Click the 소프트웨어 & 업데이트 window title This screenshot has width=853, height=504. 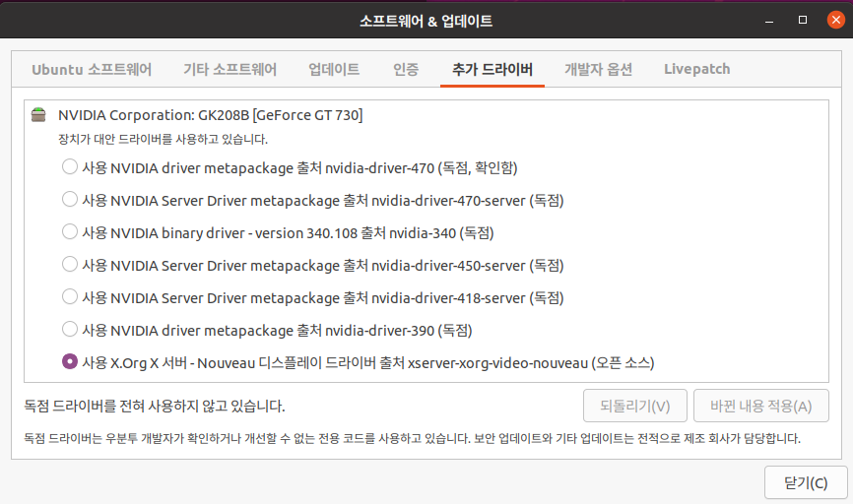[426, 21]
